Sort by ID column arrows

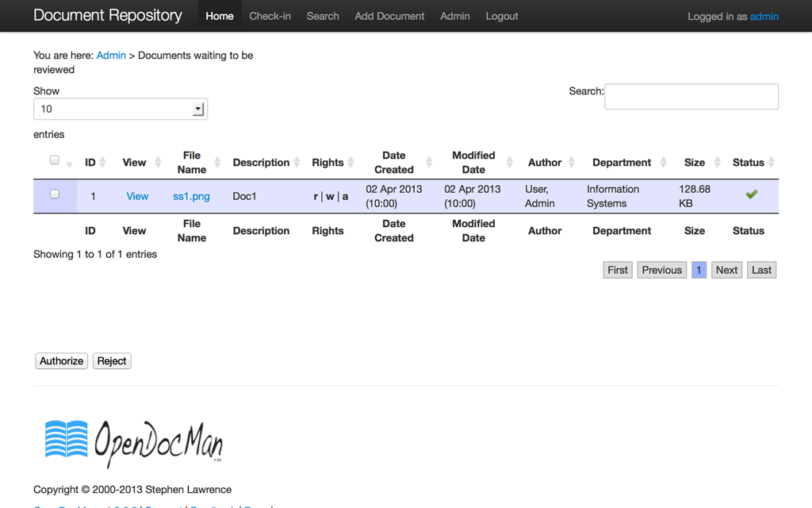click(x=102, y=163)
